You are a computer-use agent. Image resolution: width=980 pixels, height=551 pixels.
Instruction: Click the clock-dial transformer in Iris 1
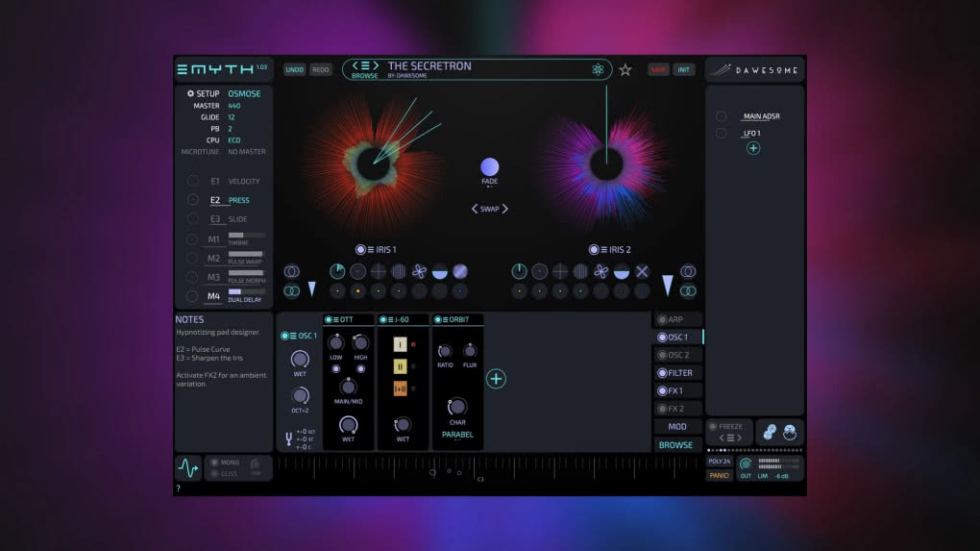click(x=337, y=271)
